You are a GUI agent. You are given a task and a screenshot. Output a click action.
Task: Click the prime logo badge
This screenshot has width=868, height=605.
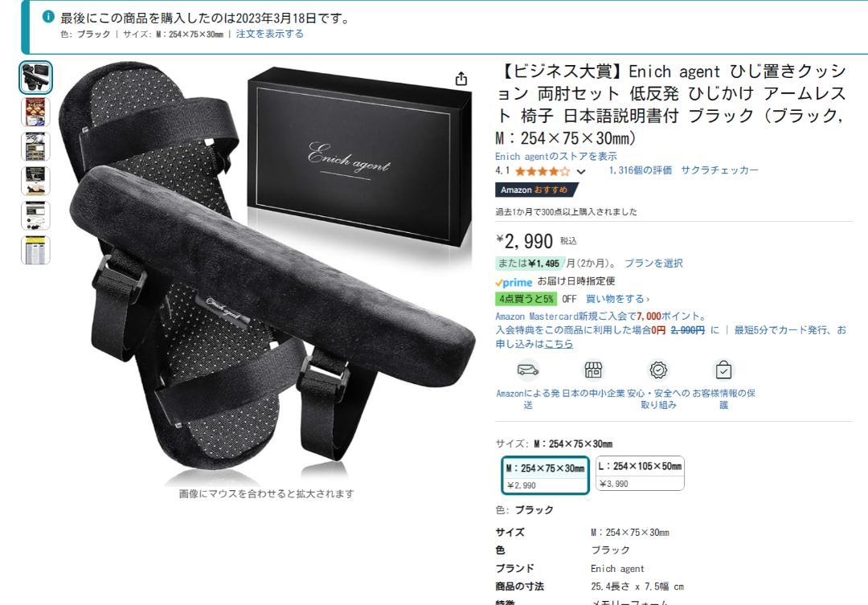click(x=514, y=282)
